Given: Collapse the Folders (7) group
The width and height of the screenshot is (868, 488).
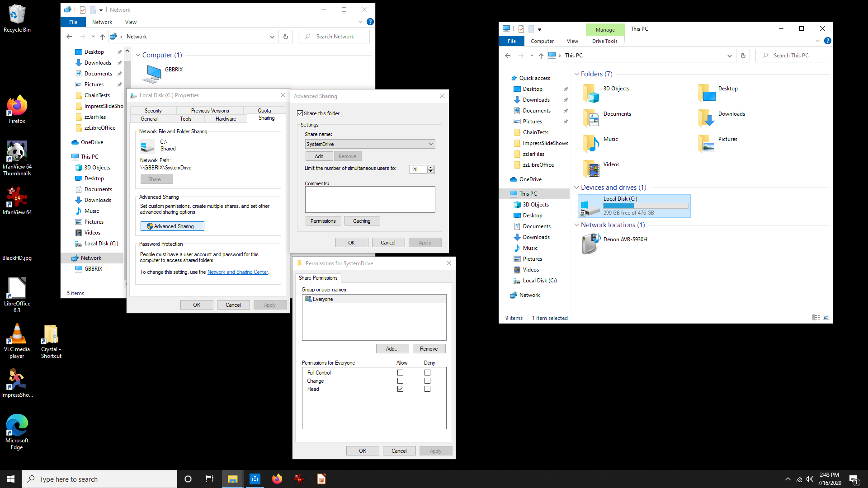Looking at the screenshot, I should click(576, 74).
